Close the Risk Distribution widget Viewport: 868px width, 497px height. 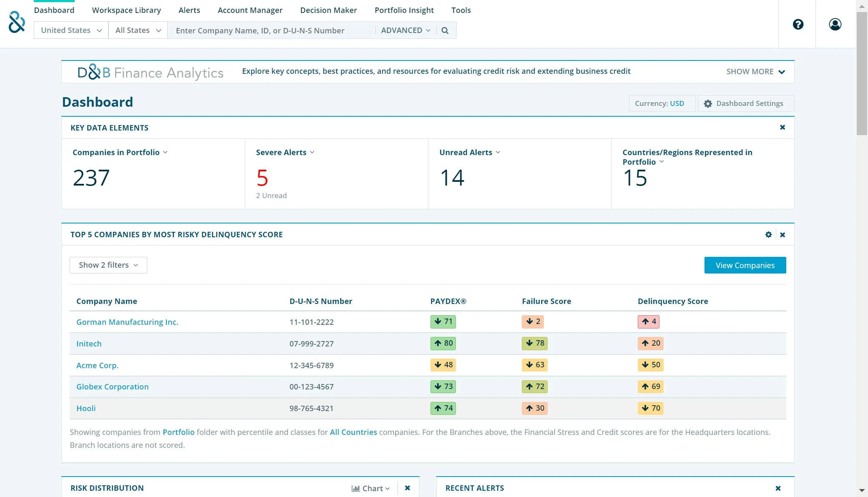(408, 488)
